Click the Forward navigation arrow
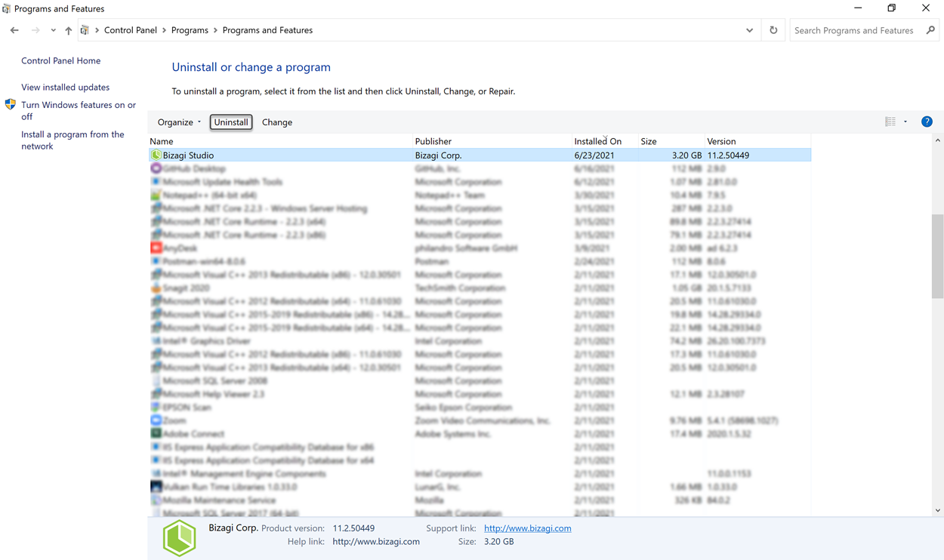The width and height of the screenshot is (944, 560). [35, 30]
